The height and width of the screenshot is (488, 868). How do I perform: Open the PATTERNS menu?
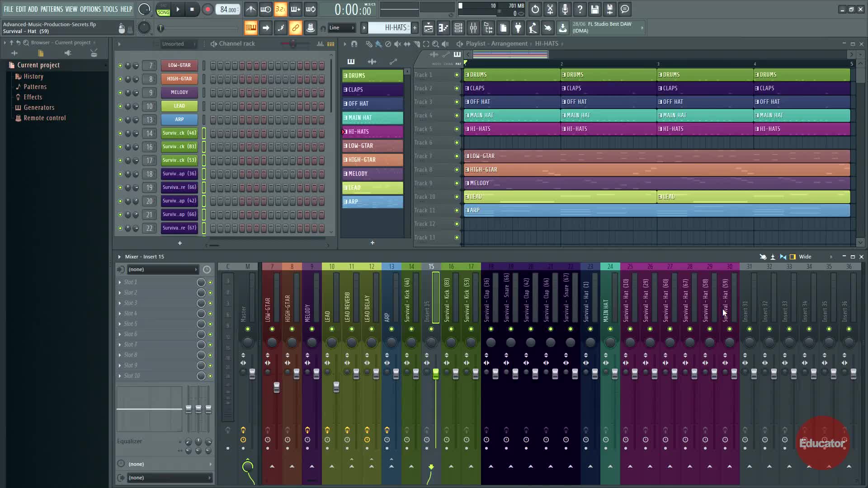[x=52, y=9]
